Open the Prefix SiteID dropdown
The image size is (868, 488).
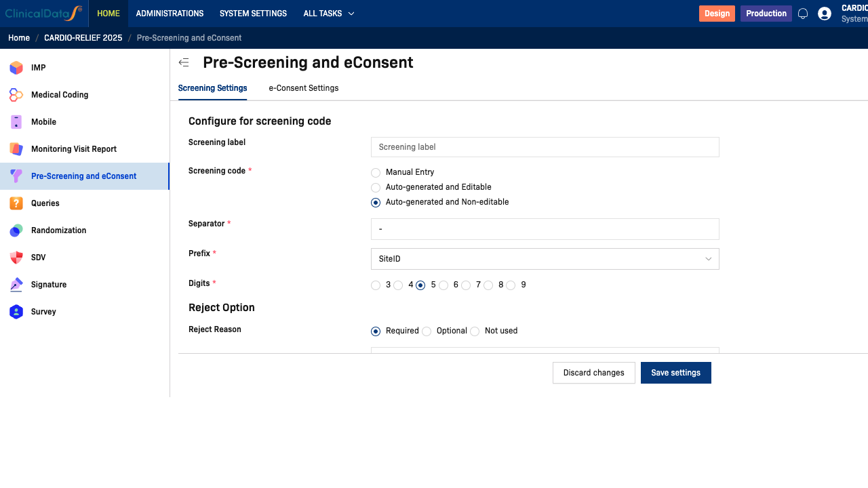click(x=545, y=258)
